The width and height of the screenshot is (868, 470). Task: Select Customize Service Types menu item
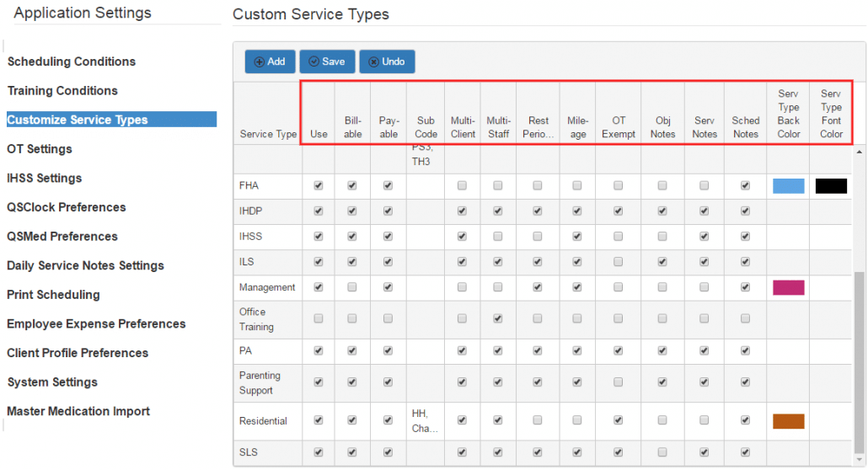pos(111,120)
